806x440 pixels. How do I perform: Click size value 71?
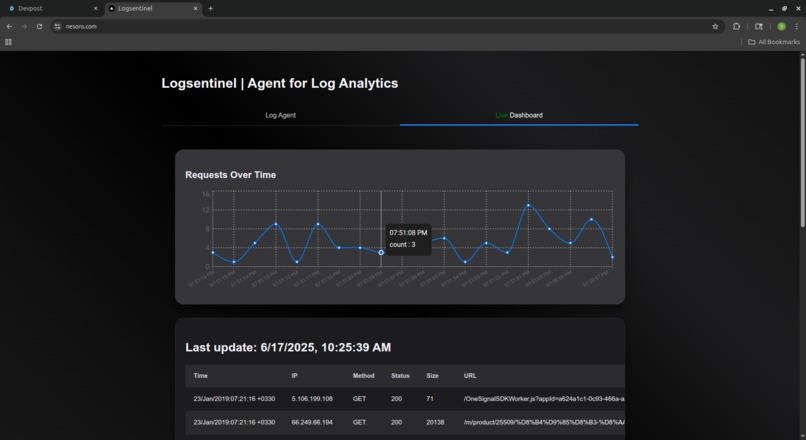(x=430, y=399)
